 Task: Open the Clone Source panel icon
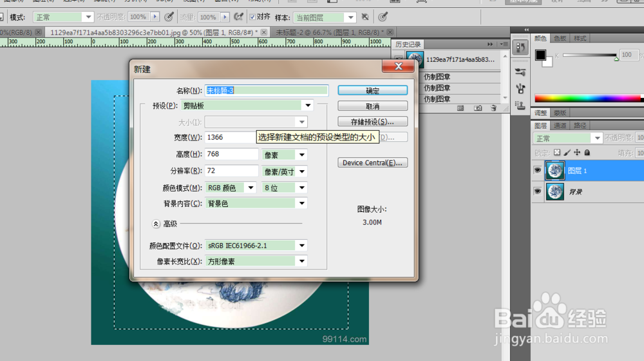click(520, 105)
